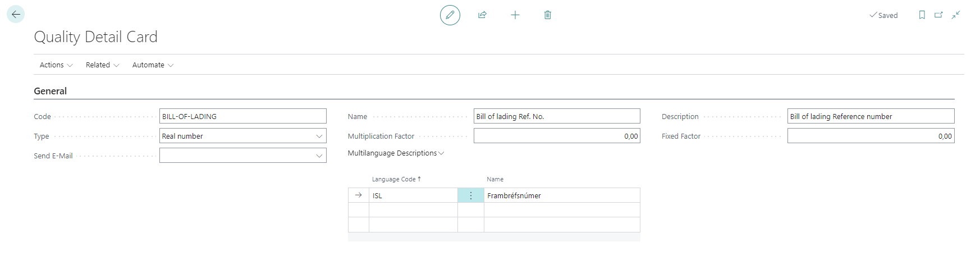Expand the Automate menu
Viewport: 980px width, 260px height.
pyautogui.click(x=153, y=65)
